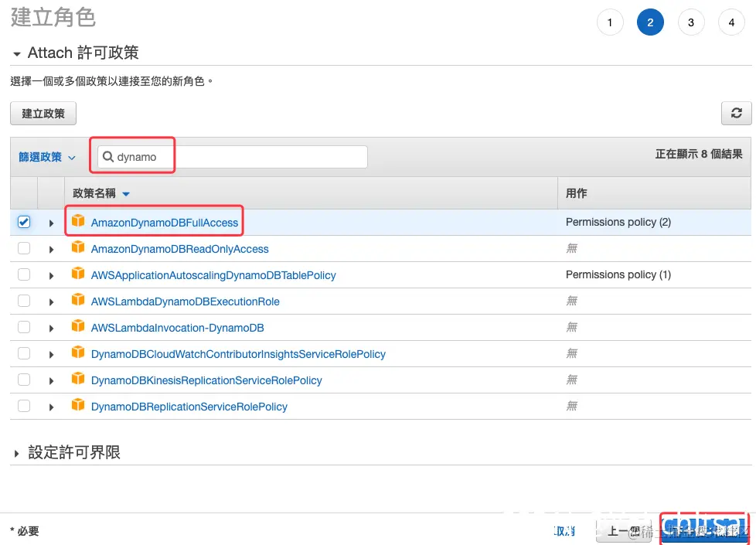Open AmazonDynamoDBFullAccess policy link
The height and width of the screenshot is (545, 756).
(x=165, y=223)
